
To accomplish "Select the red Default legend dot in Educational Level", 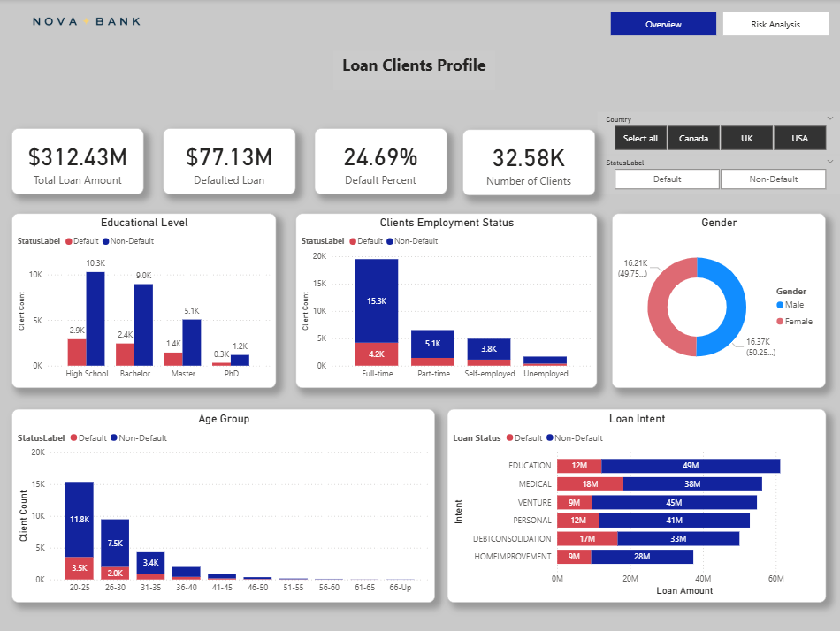I will point(69,241).
